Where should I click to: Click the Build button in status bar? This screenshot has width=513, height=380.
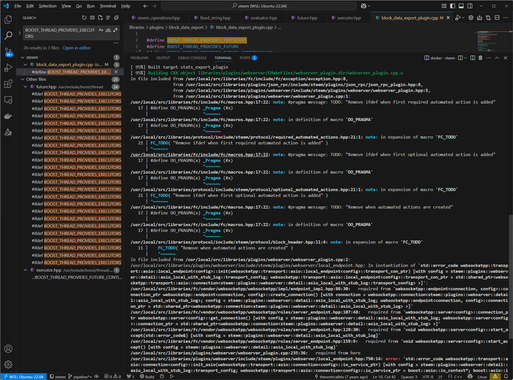pos(147,377)
